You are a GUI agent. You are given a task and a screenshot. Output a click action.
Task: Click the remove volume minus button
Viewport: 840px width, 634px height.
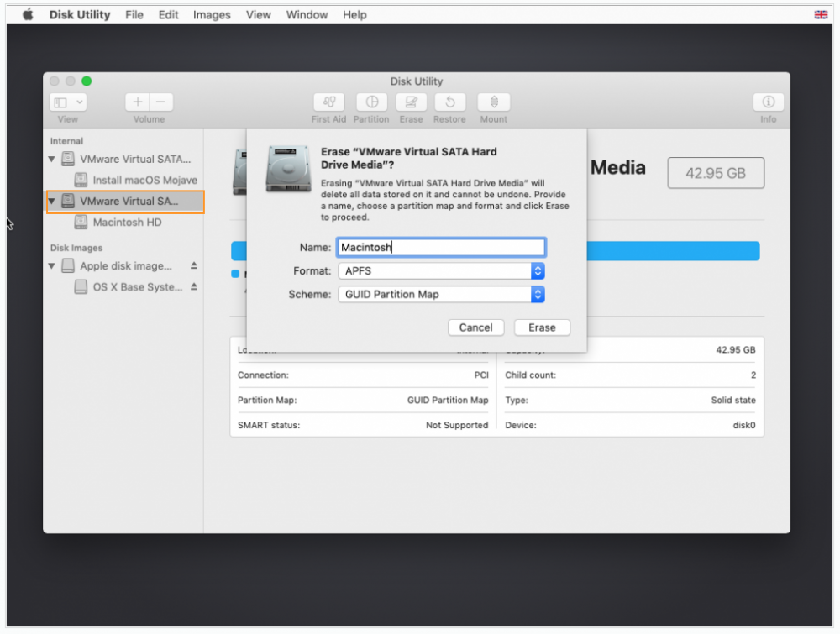click(x=160, y=102)
